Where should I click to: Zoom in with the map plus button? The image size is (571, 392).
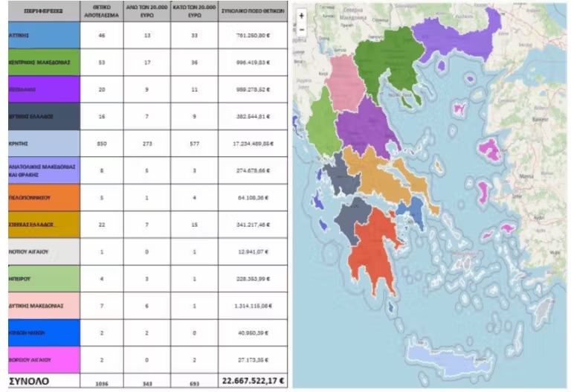301,15
